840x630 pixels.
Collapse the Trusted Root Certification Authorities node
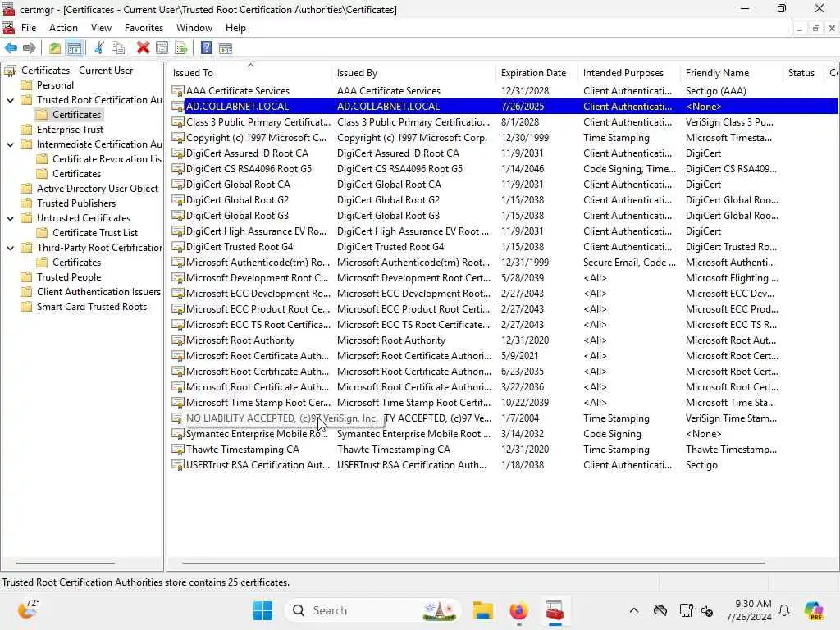[10, 100]
